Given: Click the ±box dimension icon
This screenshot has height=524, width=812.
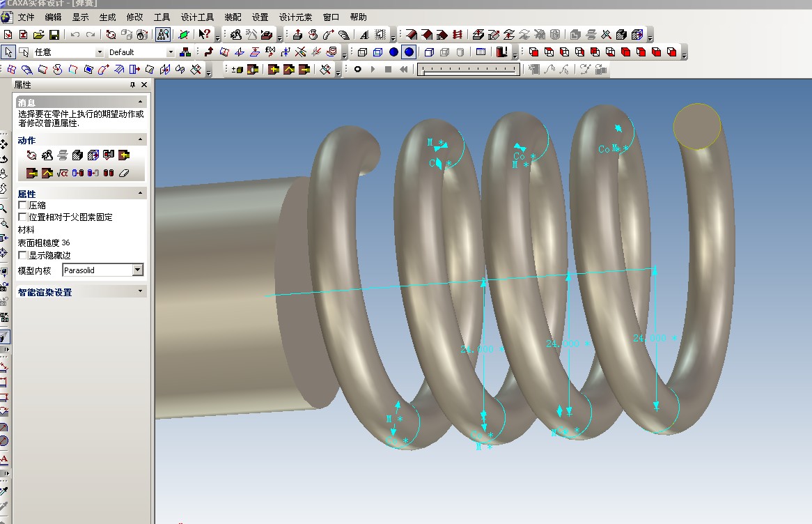Looking at the screenshot, I should (x=237, y=69).
